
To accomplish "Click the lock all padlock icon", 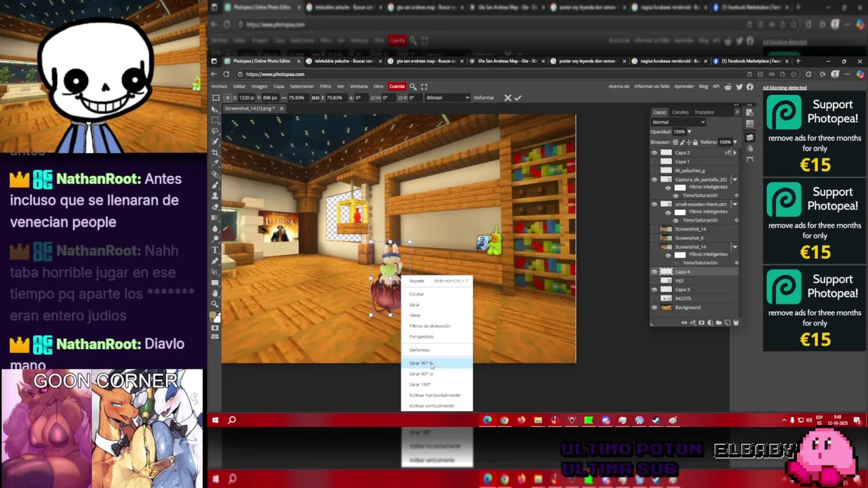I will click(695, 142).
